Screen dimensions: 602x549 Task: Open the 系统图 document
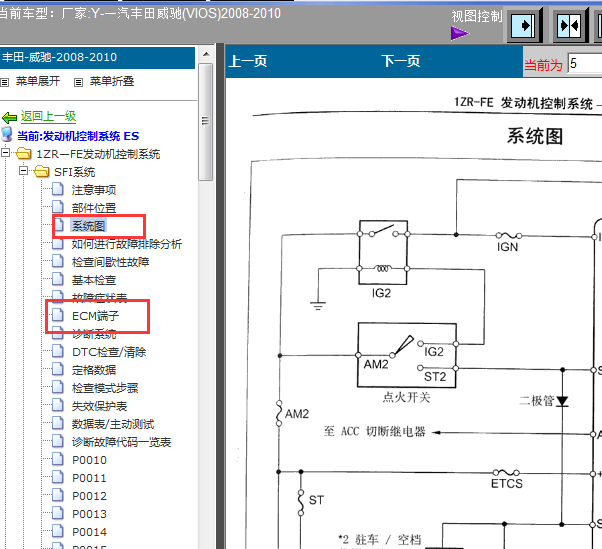tap(88, 226)
